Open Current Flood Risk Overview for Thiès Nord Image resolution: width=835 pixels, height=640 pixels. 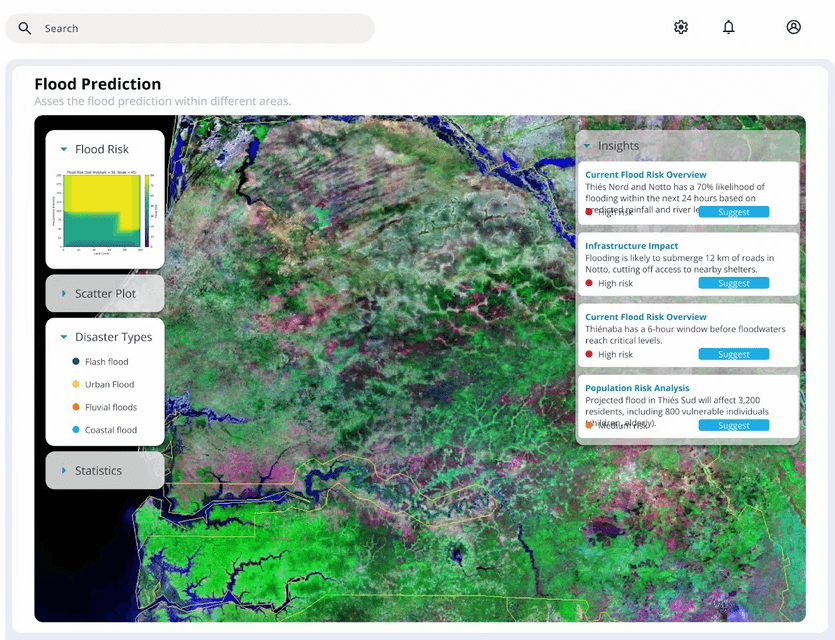(645, 175)
